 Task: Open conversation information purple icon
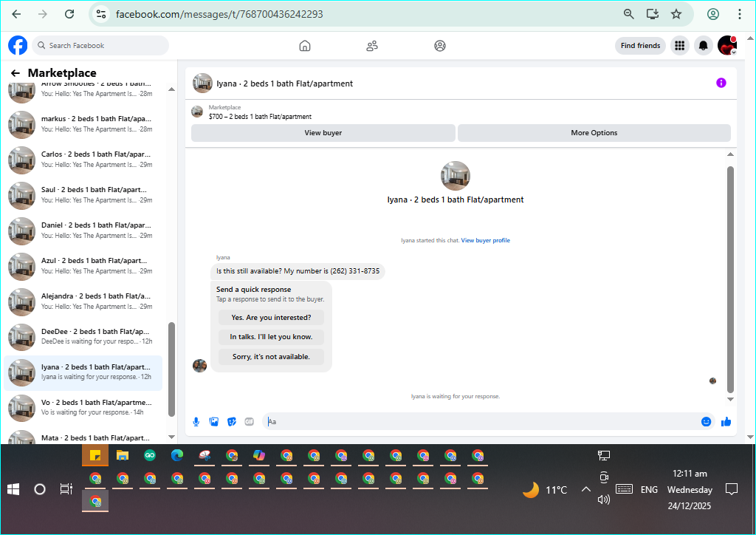tap(721, 83)
